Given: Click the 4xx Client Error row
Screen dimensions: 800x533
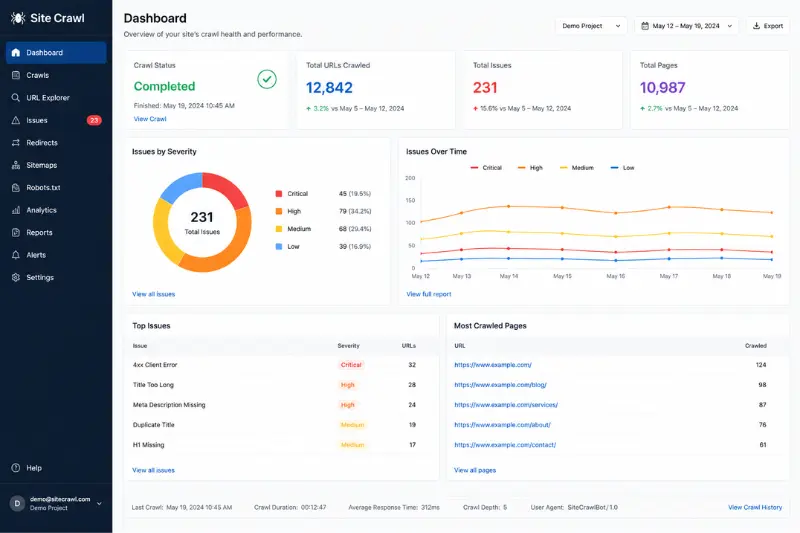Looking at the screenshot, I should [x=282, y=365].
